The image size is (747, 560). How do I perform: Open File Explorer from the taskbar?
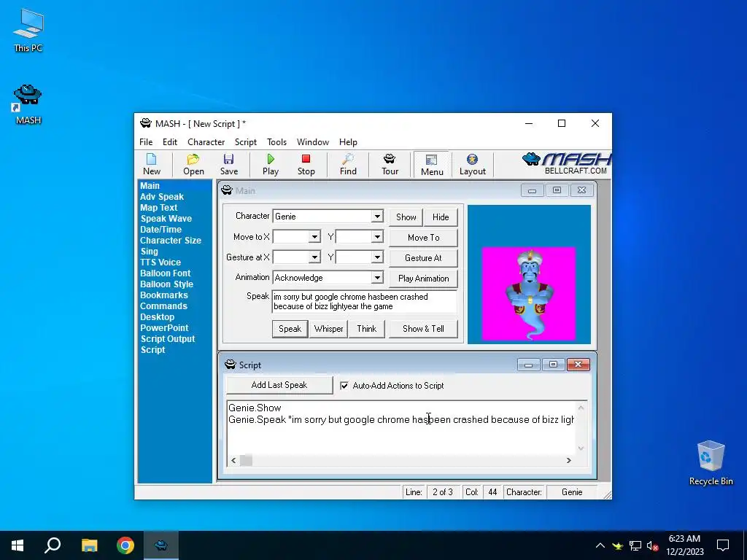pyautogui.click(x=89, y=545)
